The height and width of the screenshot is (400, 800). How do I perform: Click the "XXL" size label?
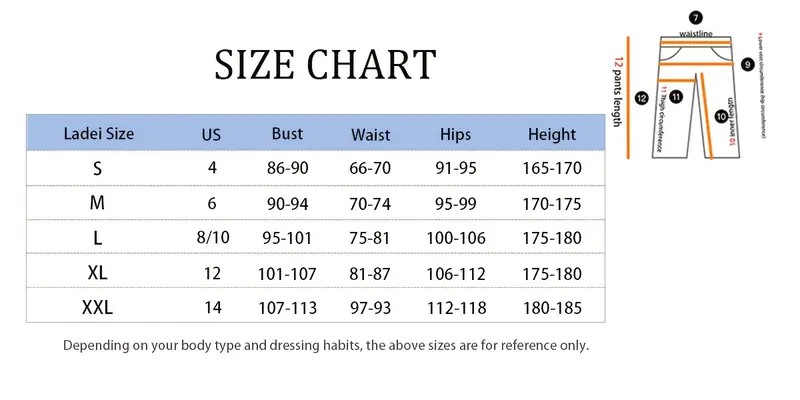click(97, 307)
